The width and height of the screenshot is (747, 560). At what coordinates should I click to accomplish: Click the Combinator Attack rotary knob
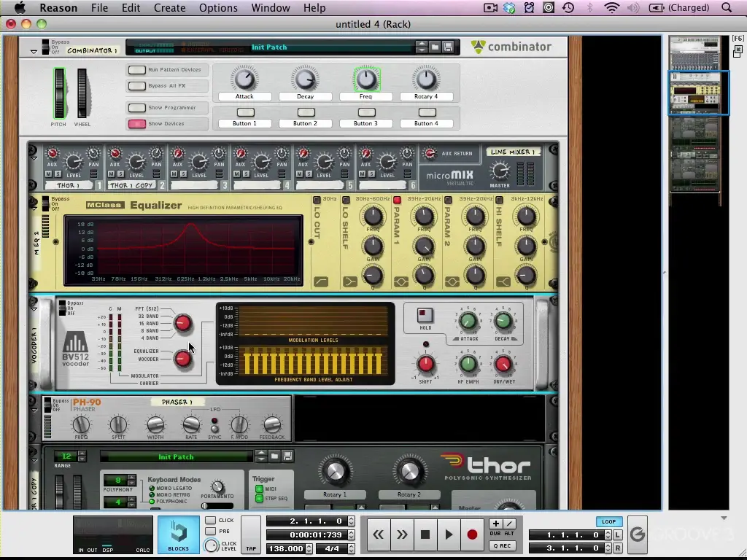[244, 79]
